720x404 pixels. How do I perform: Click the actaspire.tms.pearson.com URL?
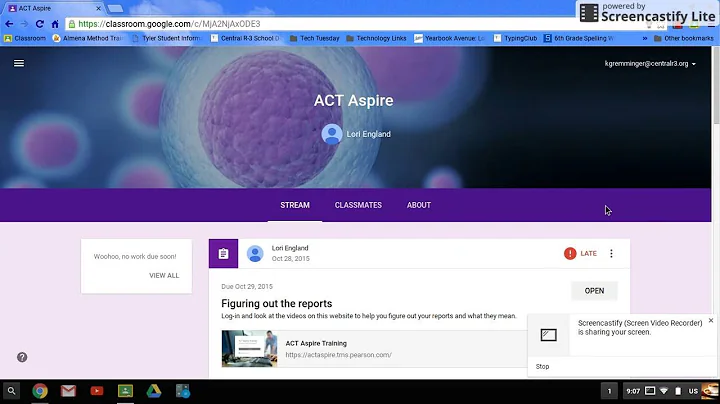[338, 355]
